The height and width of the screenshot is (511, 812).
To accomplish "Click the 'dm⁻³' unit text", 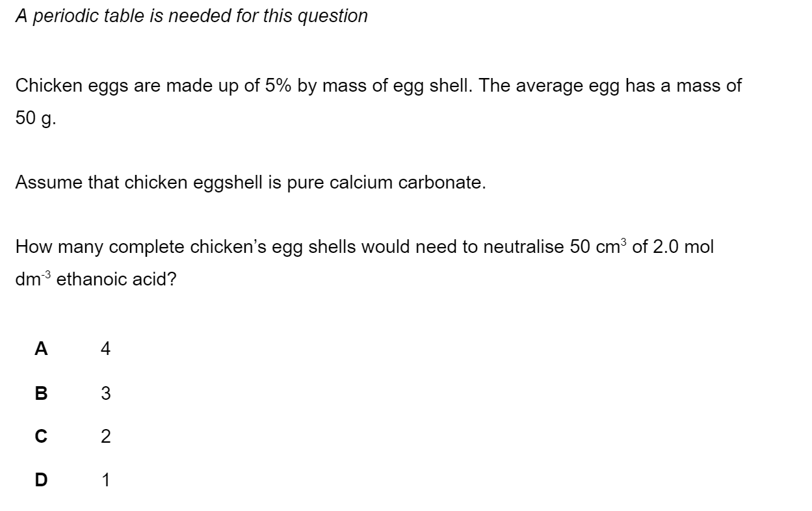I will pos(34,280).
